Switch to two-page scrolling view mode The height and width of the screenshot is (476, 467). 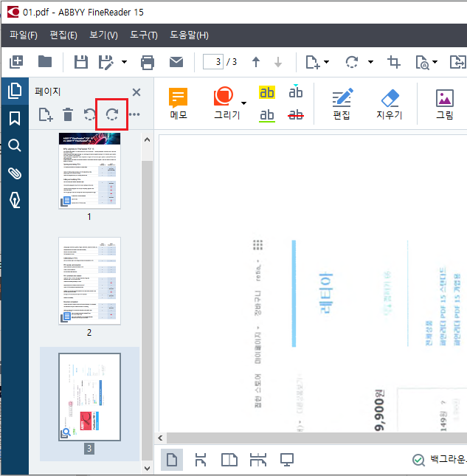click(x=258, y=460)
